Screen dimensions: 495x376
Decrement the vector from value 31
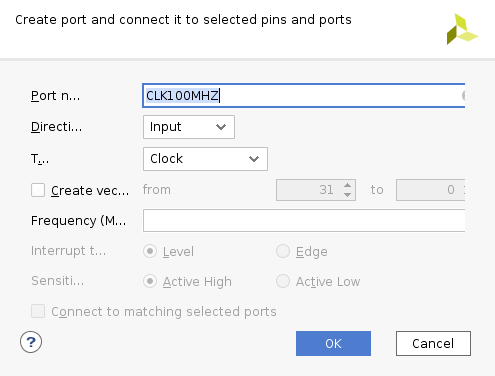click(x=347, y=194)
